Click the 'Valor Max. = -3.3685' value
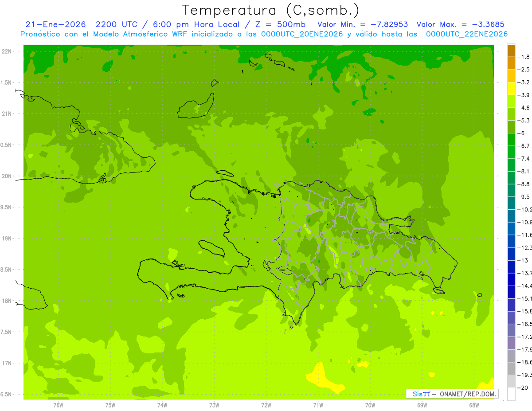The image size is (532, 411). [460, 24]
